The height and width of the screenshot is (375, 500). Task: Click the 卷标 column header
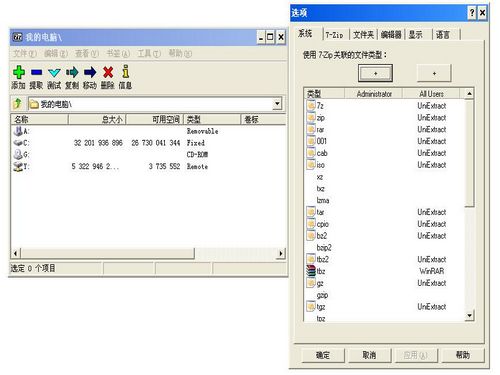(x=263, y=119)
